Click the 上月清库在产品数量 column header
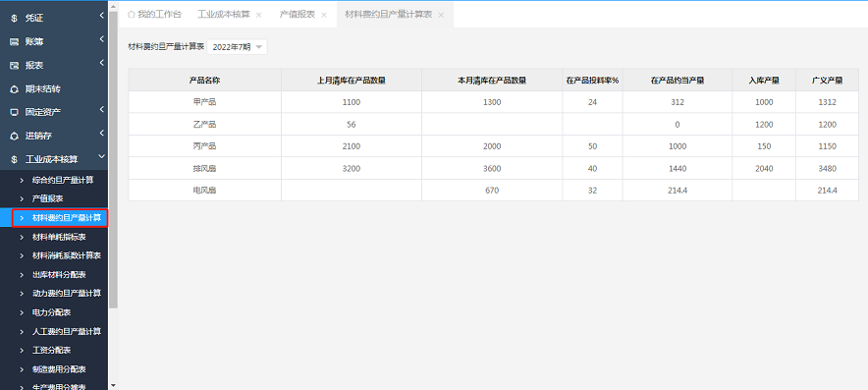 click(352, 81)
